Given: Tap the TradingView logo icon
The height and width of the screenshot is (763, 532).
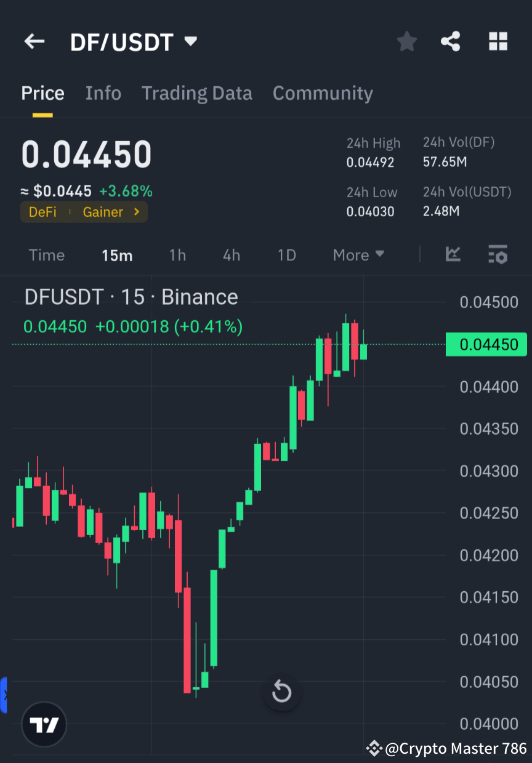Looking at the screenshot, I should [43, 724].
